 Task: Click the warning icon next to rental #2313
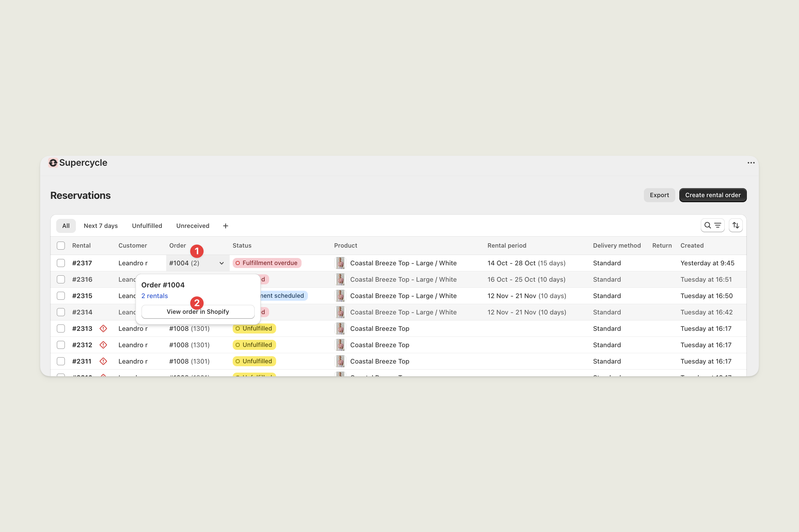coord(103,328)
